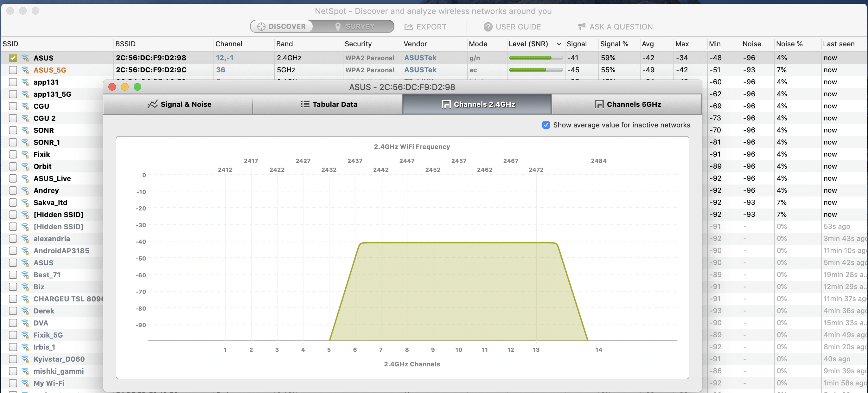
Task: Click ASK A QUESTION
Action: coord(615,27)
